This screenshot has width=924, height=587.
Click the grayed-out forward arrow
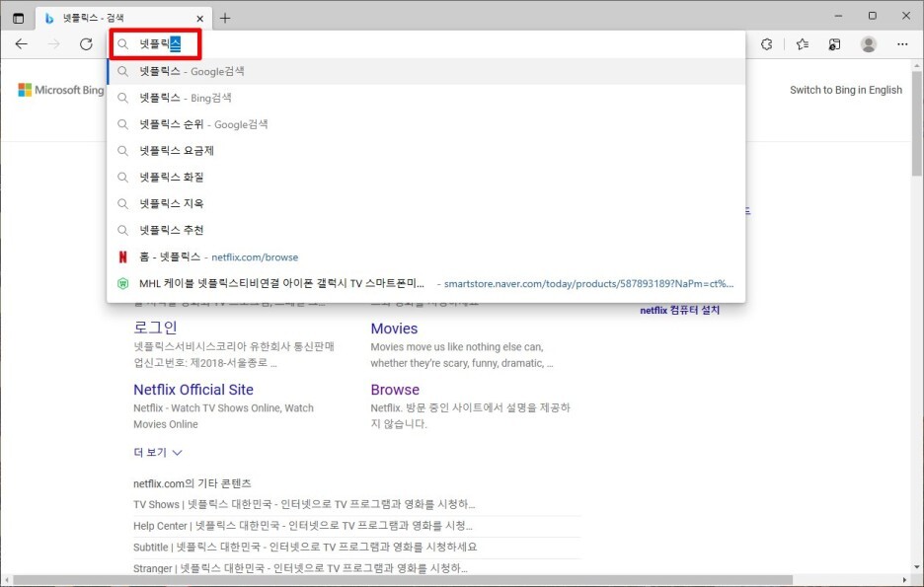(x=53, y=44)
